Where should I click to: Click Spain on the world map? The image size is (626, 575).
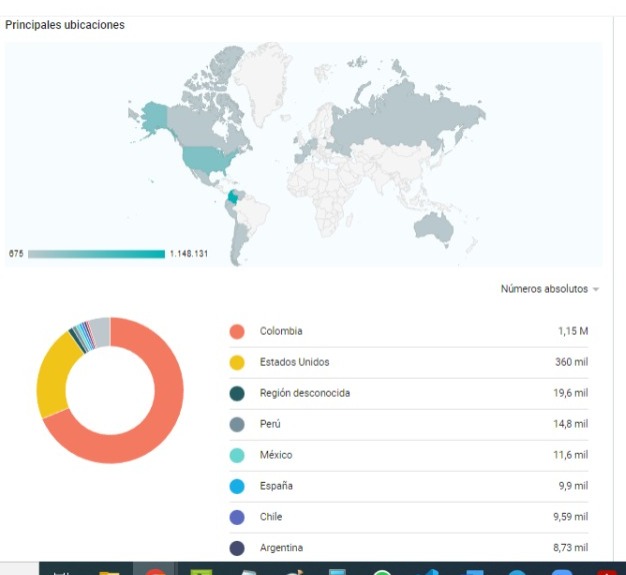(x=300, y=157)
